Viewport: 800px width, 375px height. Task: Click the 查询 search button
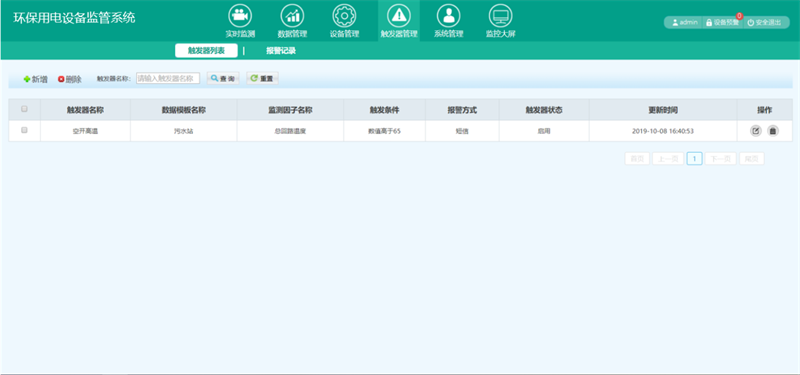click(223, 79)
